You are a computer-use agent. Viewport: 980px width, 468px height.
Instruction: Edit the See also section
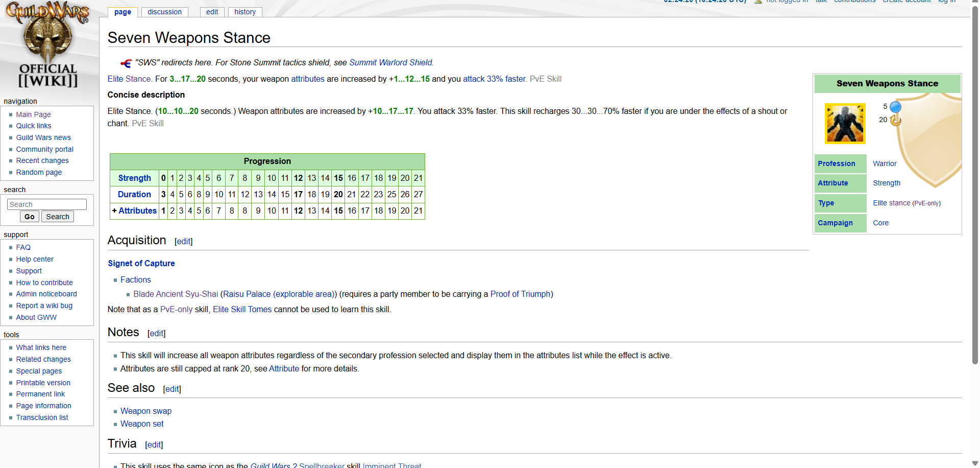point(172,389)
